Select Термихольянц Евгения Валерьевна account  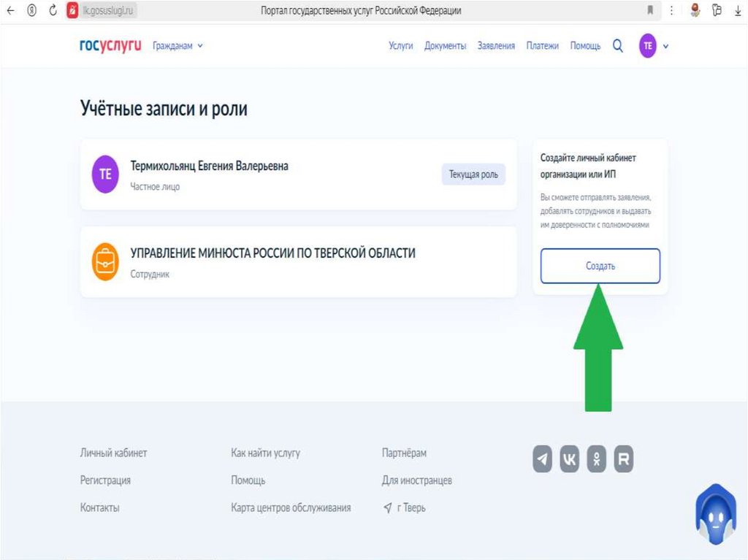[299, 174]
